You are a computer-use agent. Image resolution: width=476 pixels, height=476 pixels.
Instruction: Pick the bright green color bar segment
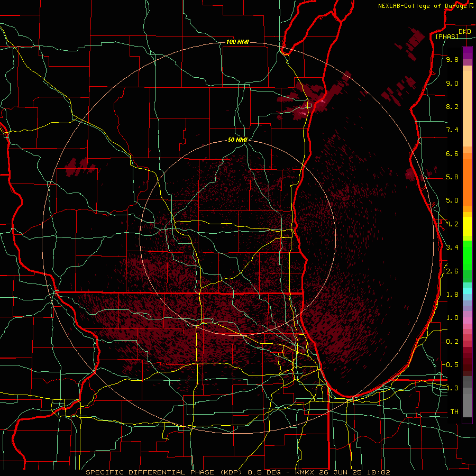[x=467, y=255]
